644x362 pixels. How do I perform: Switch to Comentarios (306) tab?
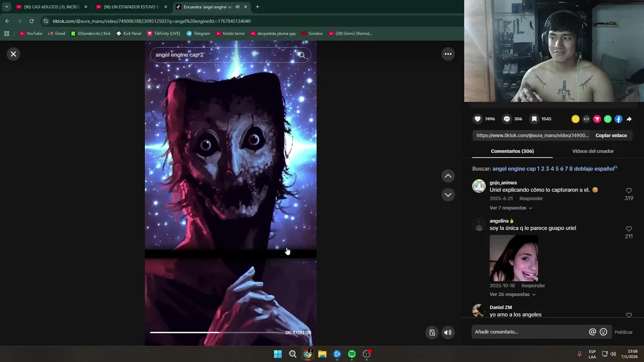[x=512, y=151]
